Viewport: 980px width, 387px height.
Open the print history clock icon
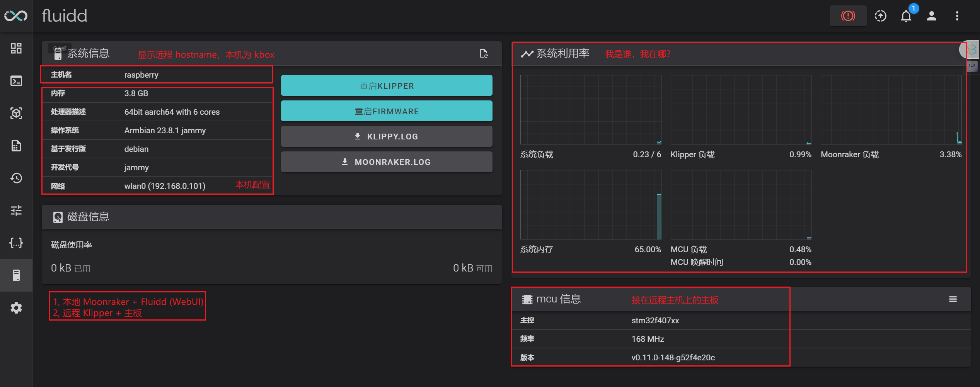tap(16, 178)
